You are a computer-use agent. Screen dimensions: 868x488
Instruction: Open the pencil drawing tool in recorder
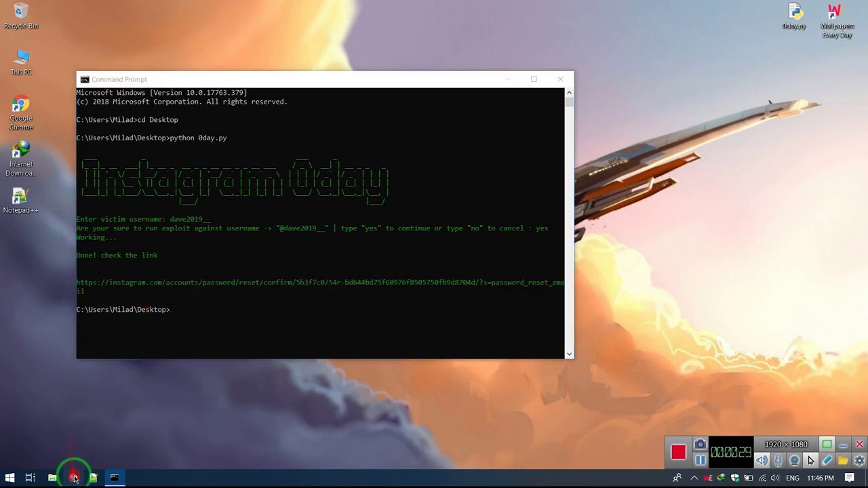pos(827,460)
